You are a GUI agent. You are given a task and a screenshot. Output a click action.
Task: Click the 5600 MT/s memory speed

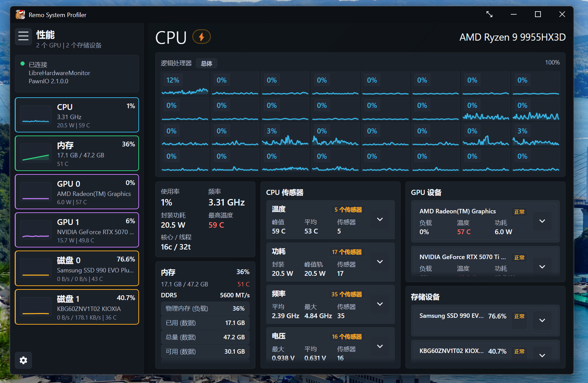tap(235, 295)
